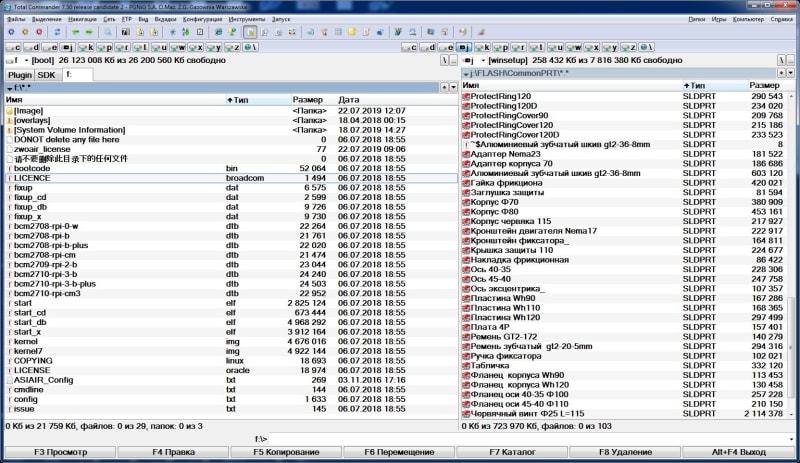This screenshot has height=463, width=800.
Task: Click the red gear toolbar icon
Action: pyautogui.click(x=39, y=32)
